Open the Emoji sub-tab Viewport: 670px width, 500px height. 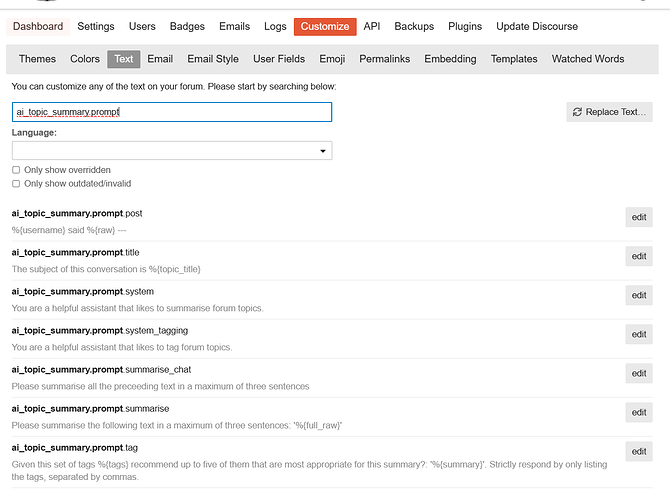(332, 59)
